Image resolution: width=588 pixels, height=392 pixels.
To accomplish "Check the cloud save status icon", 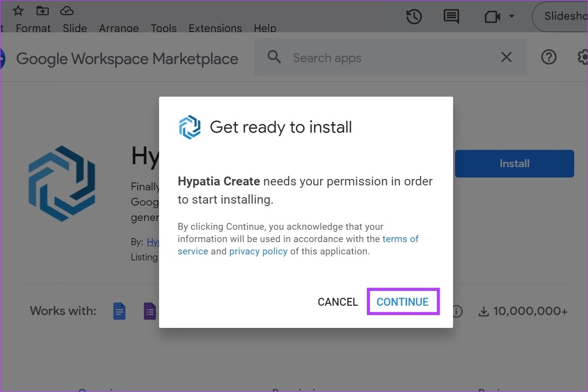I will [67, 10].
